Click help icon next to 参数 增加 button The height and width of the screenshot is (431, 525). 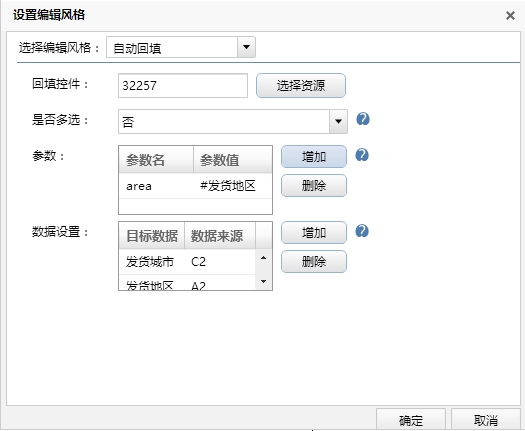pos(362,155)
